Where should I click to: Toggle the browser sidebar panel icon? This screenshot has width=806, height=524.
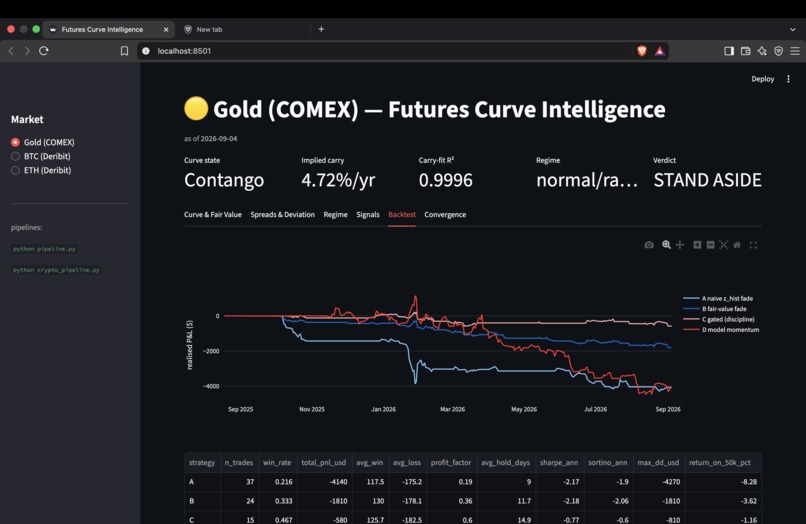pyautogui.click(x=729, y=51)
